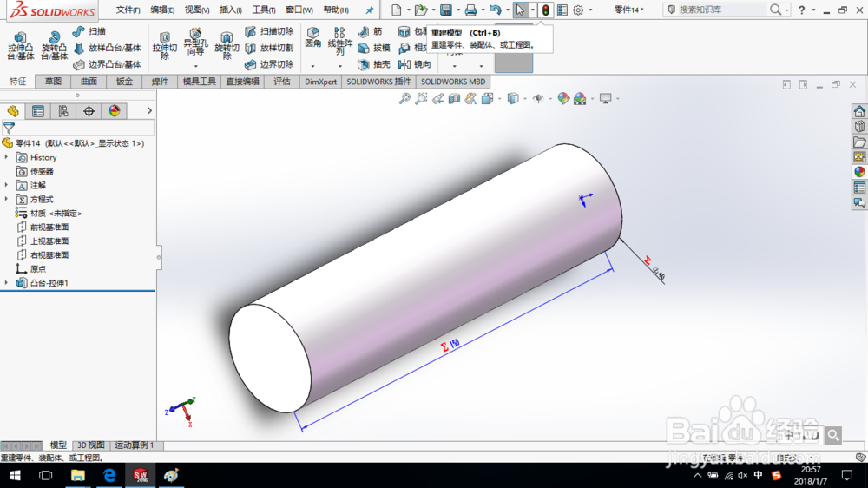Open the Edit Appearance color-ball icon
The height and width of the screenshot is (488, 868).
563,99
